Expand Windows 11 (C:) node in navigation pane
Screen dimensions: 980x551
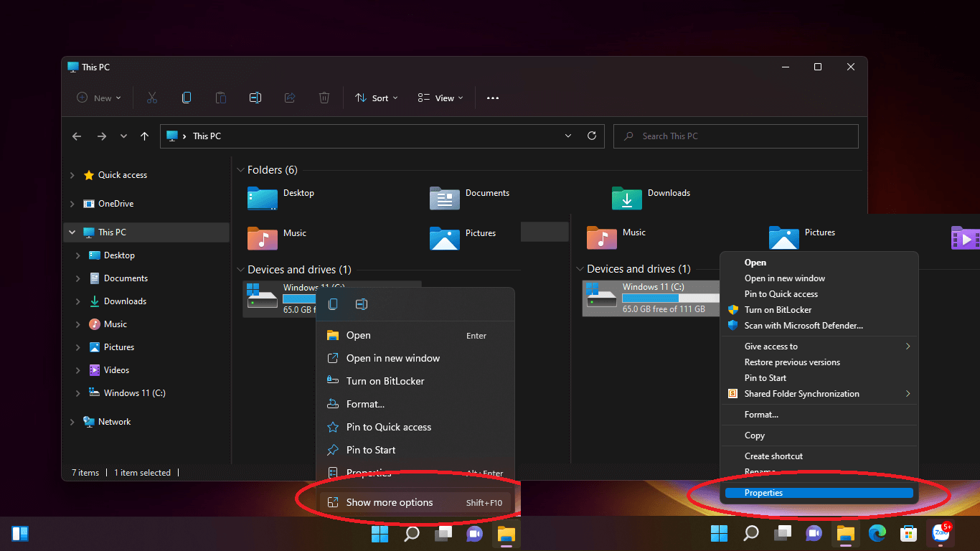point(77,393)
